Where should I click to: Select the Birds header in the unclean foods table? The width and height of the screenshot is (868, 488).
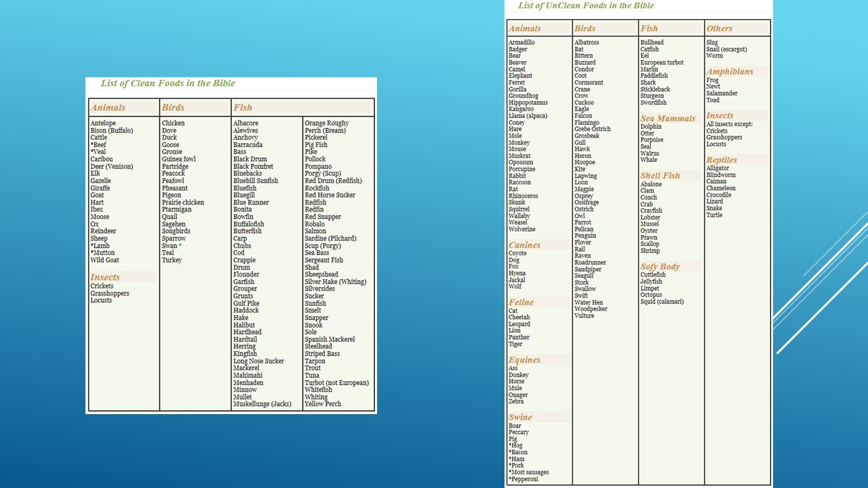(x=585, y=28)
